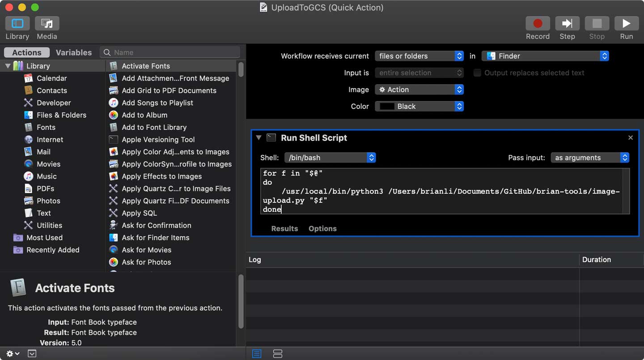Select the Developer category icon
This screenshot has height=360, width=644.
(29, 103)
